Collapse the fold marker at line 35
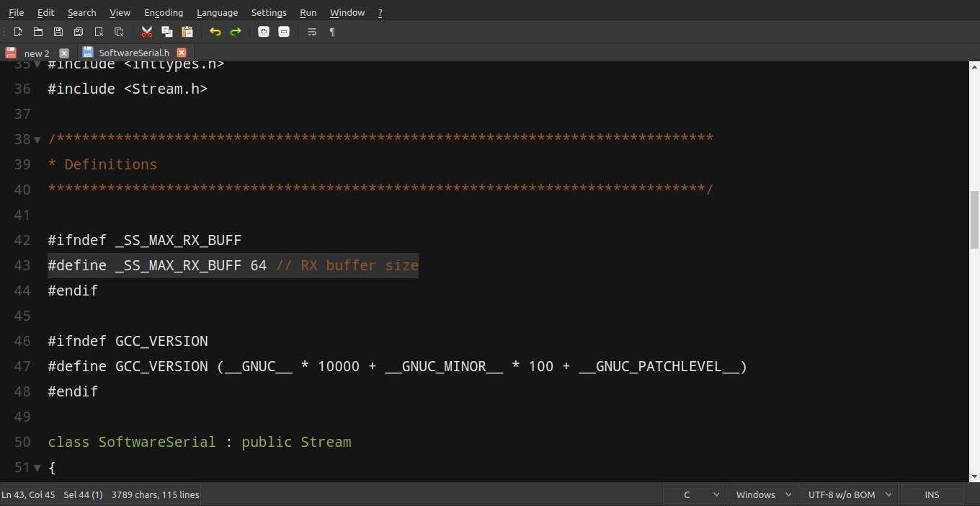Image resolution: width=980 pixels, height=506 pixels. (x=37, y=64)
